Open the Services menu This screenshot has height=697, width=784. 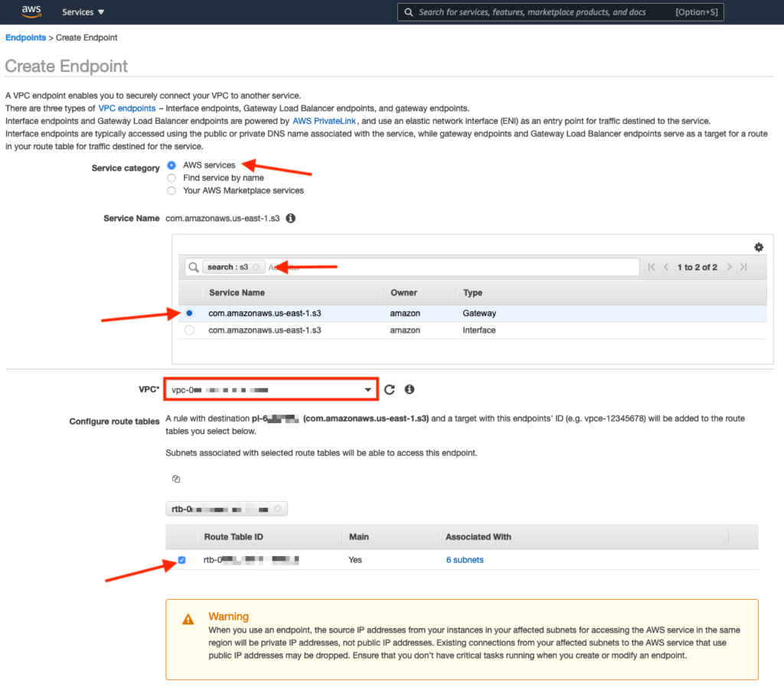[x=83, y=12]
